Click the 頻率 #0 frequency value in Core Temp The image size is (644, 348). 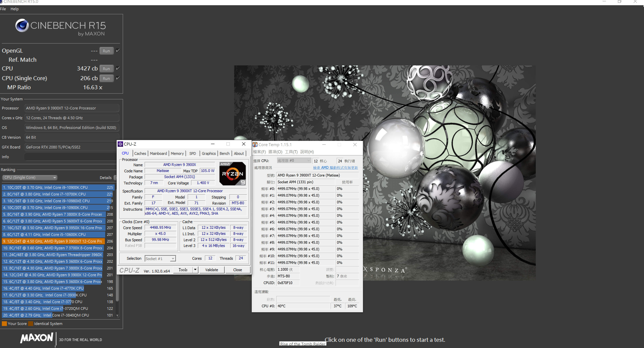coord(306,189)
